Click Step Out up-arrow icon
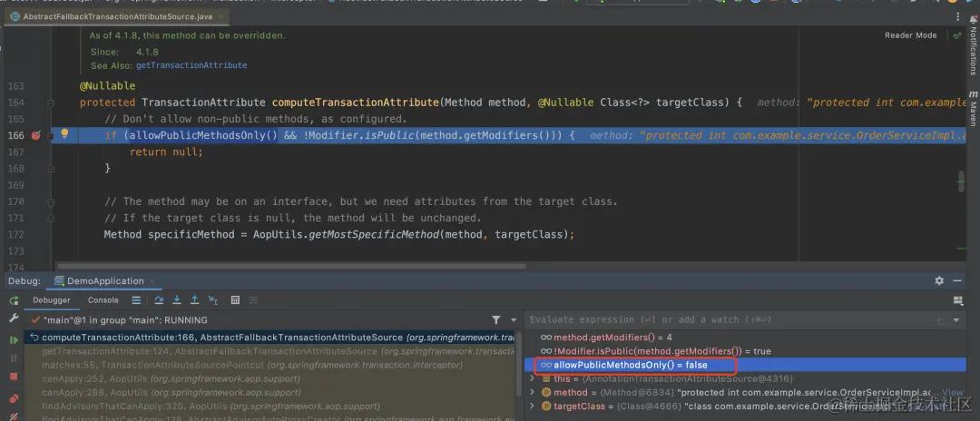 194,300
